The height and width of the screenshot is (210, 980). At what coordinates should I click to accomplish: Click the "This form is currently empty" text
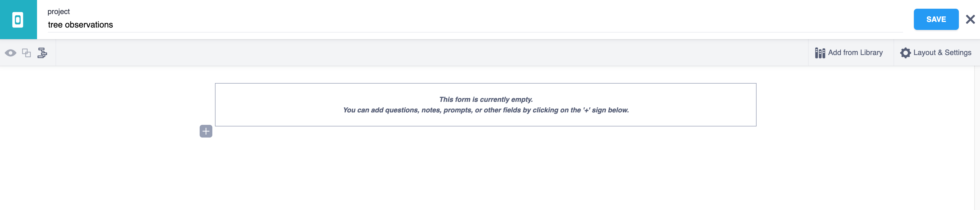(486, 99)
